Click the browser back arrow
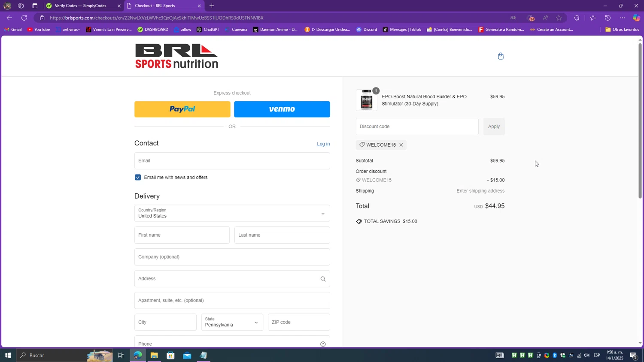The width and height of the screenshot is (644, 362). [x=9, y=18]
